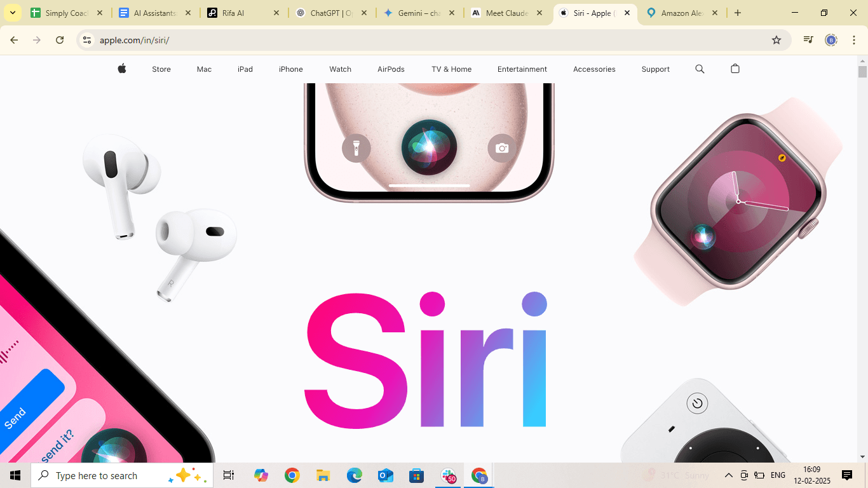Viewport: 868px width, 488px height.
Task: Show hidden system tray icons
Action: (729, 475)
